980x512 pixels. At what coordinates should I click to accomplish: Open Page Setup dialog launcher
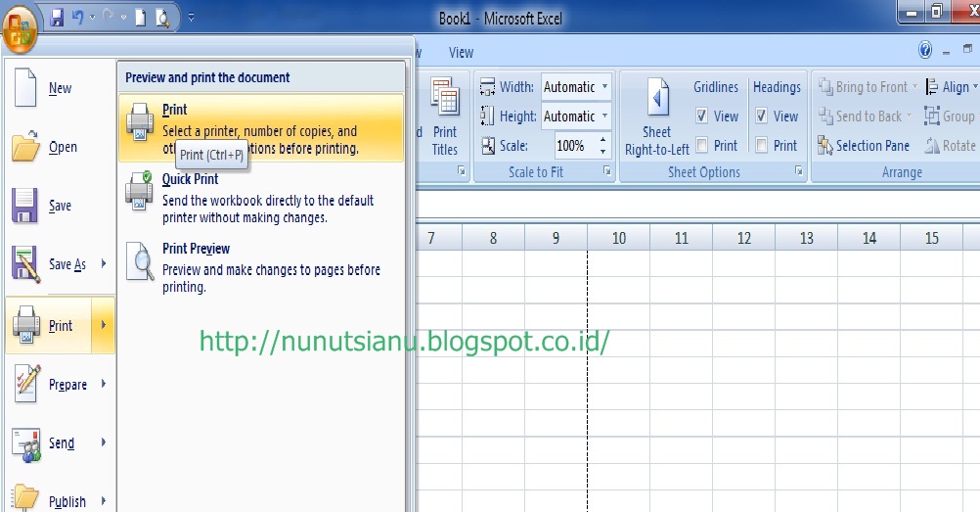(462, 171)
